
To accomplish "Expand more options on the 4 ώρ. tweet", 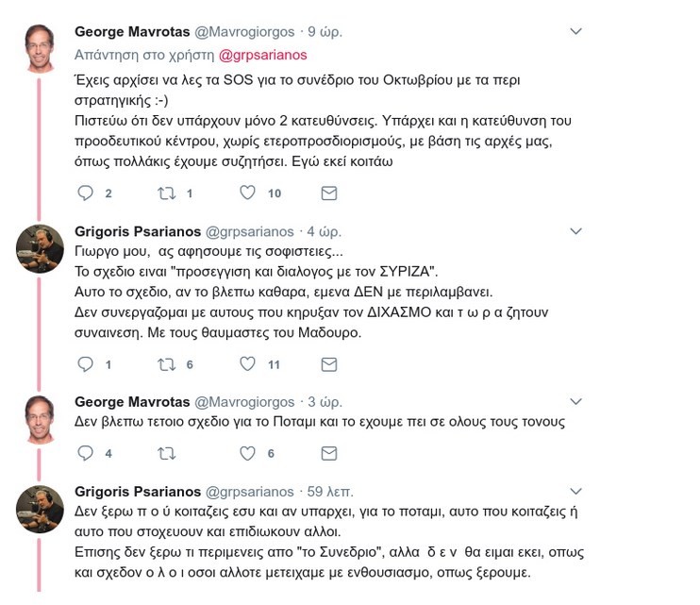I will (575, 231).
